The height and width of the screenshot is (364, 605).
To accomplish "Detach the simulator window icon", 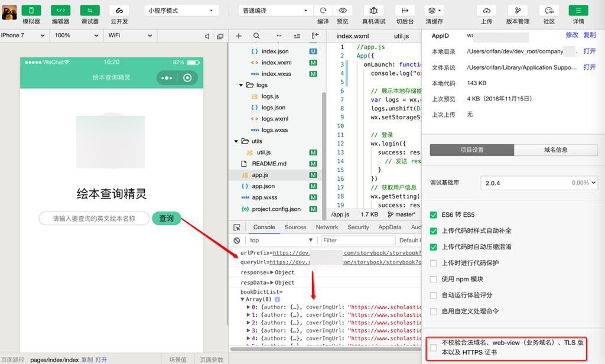I will point(220,36).
